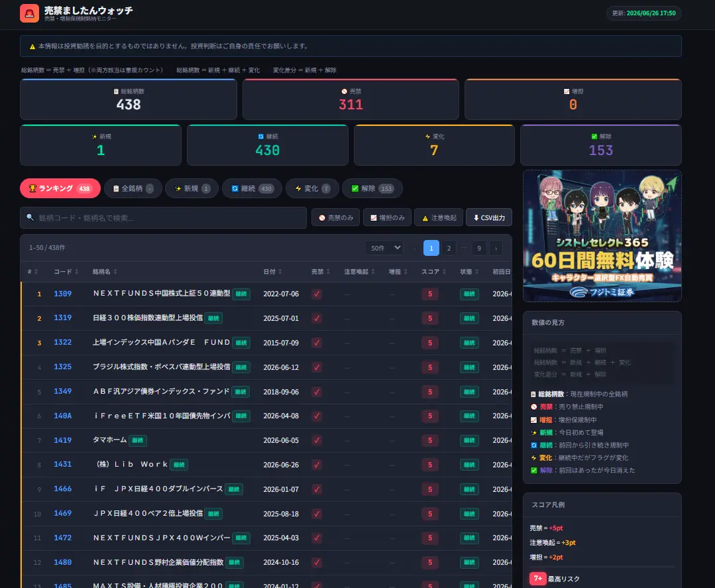This screenshot has width=715, height=588.
Task: Click the lightning icon on 変化 card
Action: 427,137
